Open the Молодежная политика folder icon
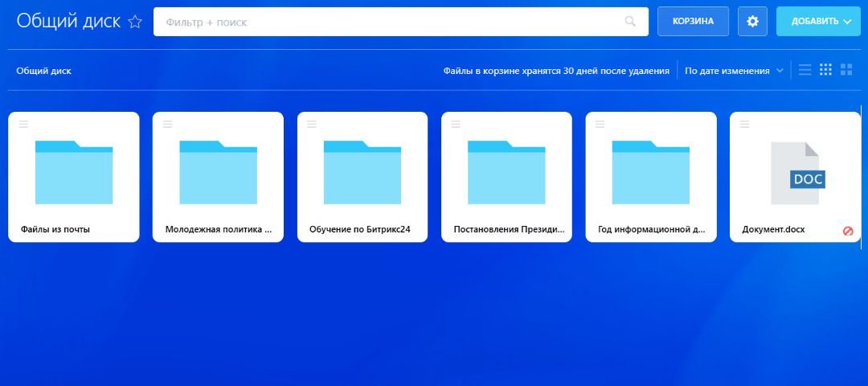Screen dimensions: 868x386 click(218, 172)
